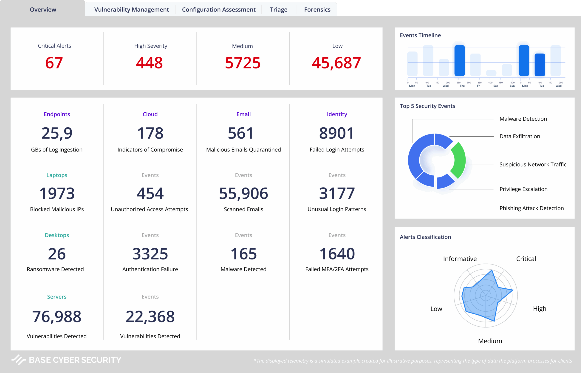Click the green donut chart segment

pyautogui.click(x=459, y=160)
